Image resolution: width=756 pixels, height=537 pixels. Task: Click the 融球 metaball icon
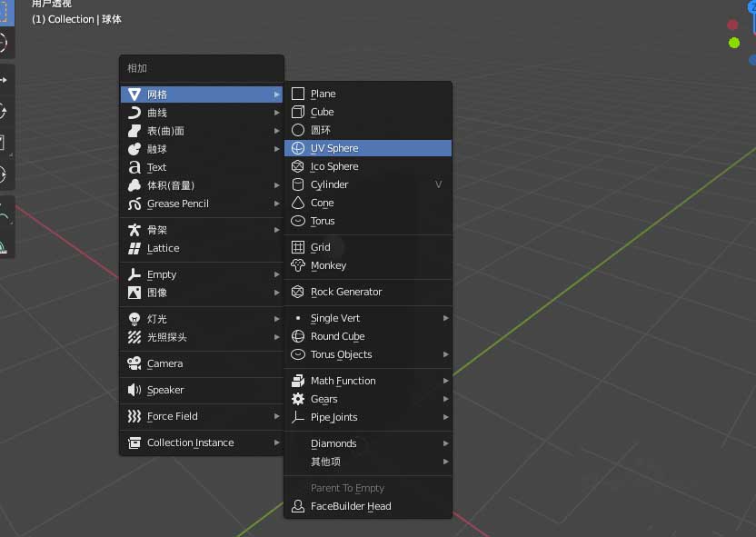[x=134, y=149]
